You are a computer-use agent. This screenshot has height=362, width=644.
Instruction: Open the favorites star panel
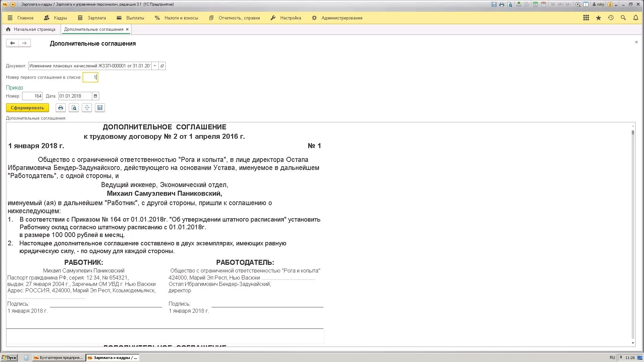click(x=598, y=18)
